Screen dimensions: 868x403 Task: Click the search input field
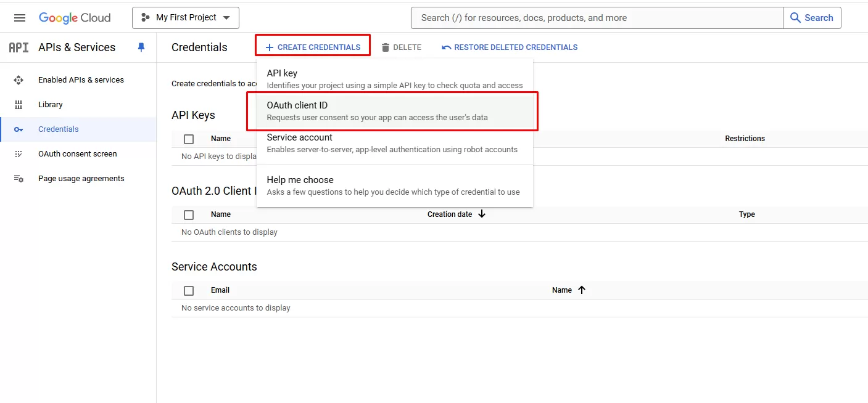tap(596, 18)
